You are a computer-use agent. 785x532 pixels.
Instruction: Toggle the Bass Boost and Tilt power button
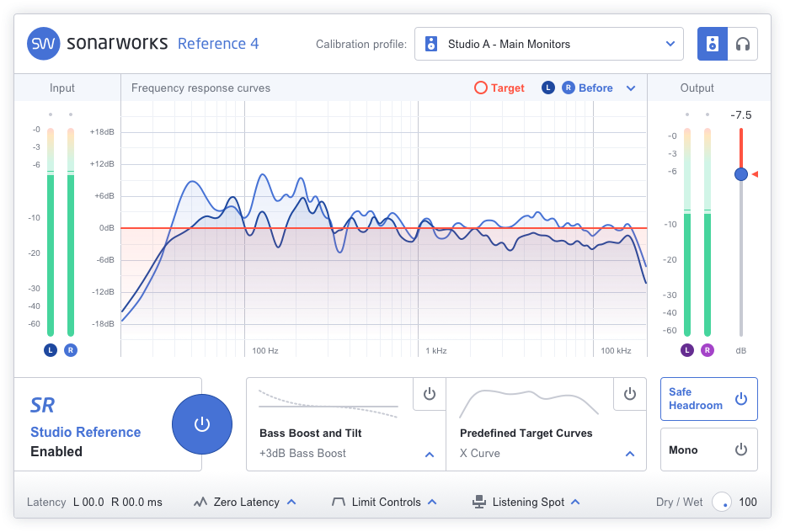[x=429, y=393]
